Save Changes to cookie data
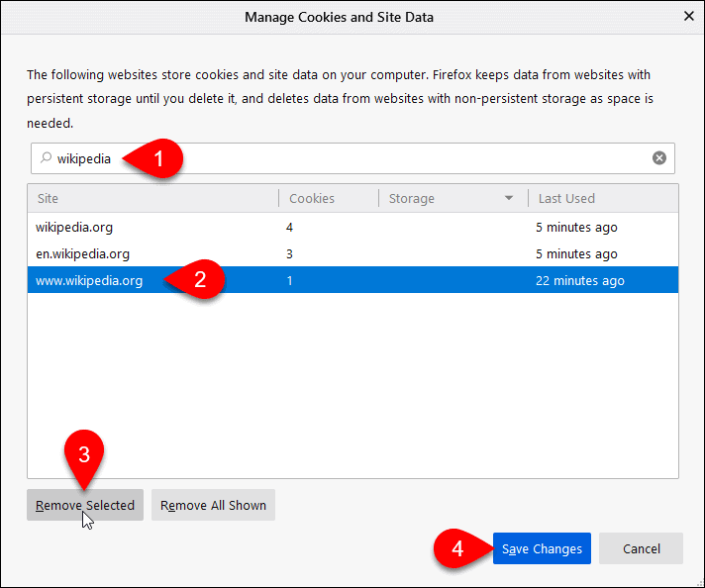This screenshot has width=705, height=588. (x=542, y=548)
